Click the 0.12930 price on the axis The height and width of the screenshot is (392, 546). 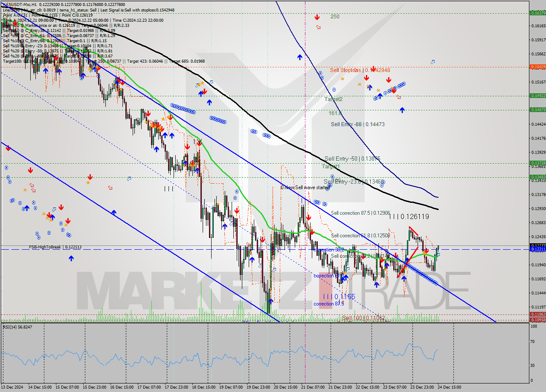click(538, 208)
